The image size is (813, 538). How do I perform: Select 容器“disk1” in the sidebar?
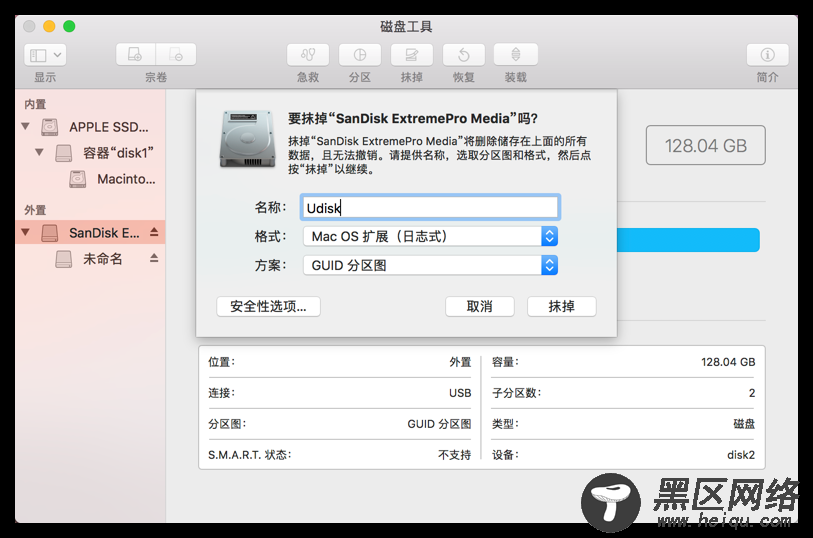(x=118, y=153)
